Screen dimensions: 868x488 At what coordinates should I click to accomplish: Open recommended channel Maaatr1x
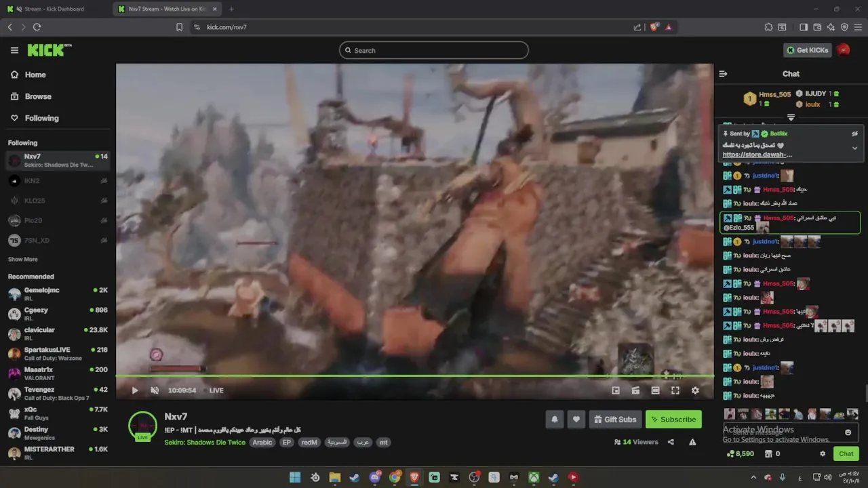(58, 373)
